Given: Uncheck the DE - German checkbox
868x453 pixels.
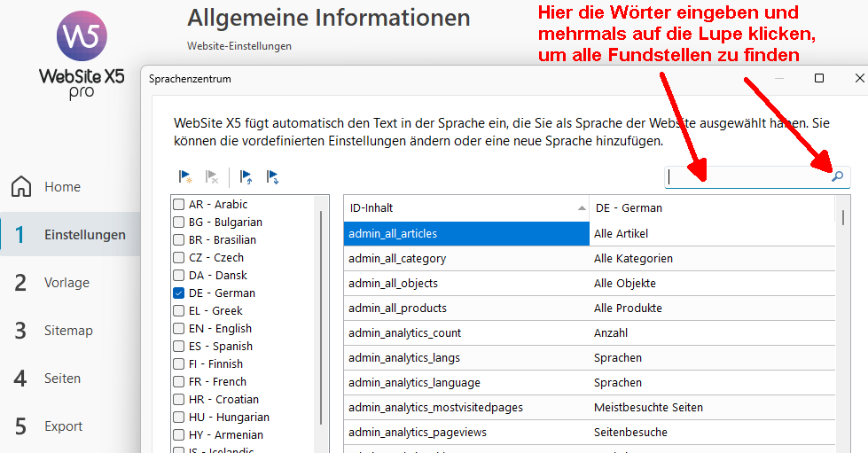Looking at the screenshot, I should click(179, 293).
